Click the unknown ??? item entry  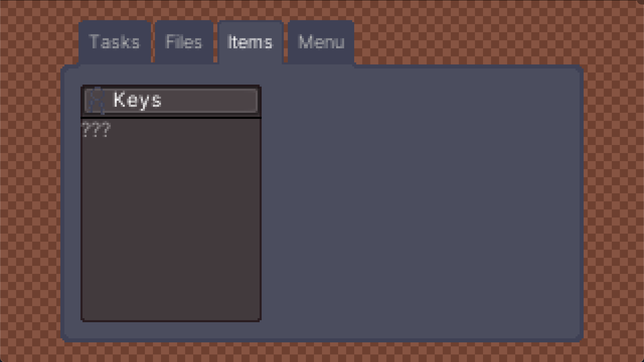pos(96,129)
